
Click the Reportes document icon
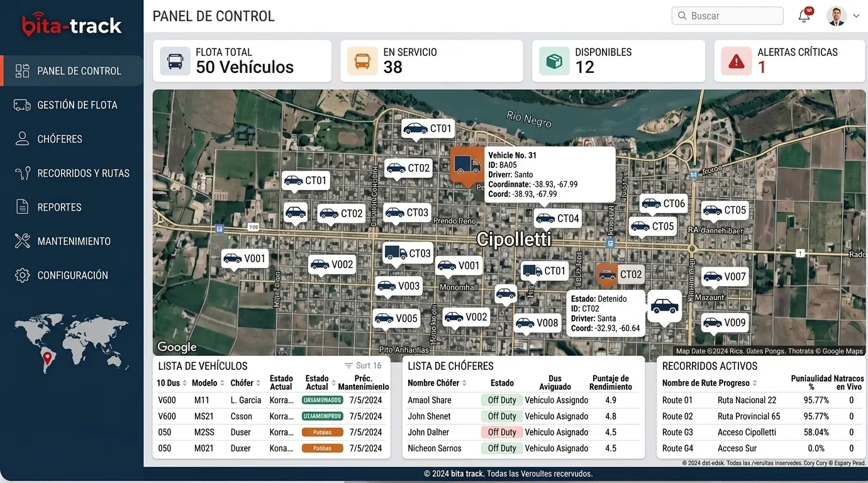(x=23, y=207)
